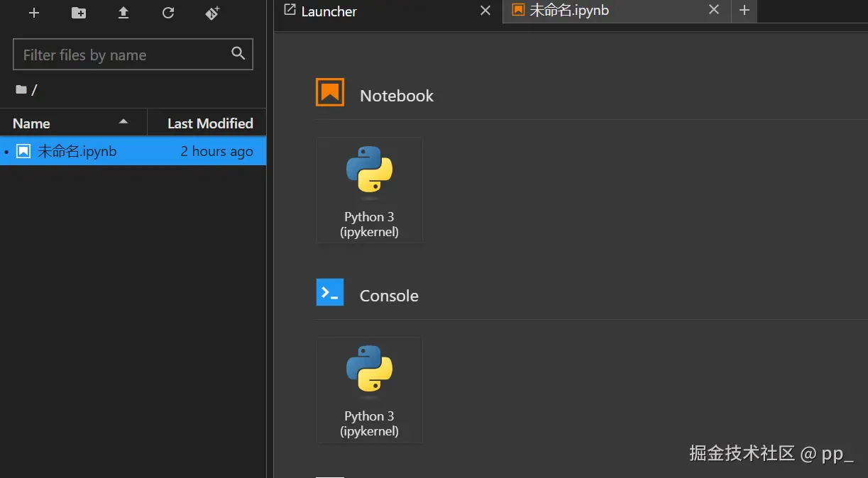Click the upload files icon
Screen dimensions: 868x478
pyautogui.click(x=123, y=13)
